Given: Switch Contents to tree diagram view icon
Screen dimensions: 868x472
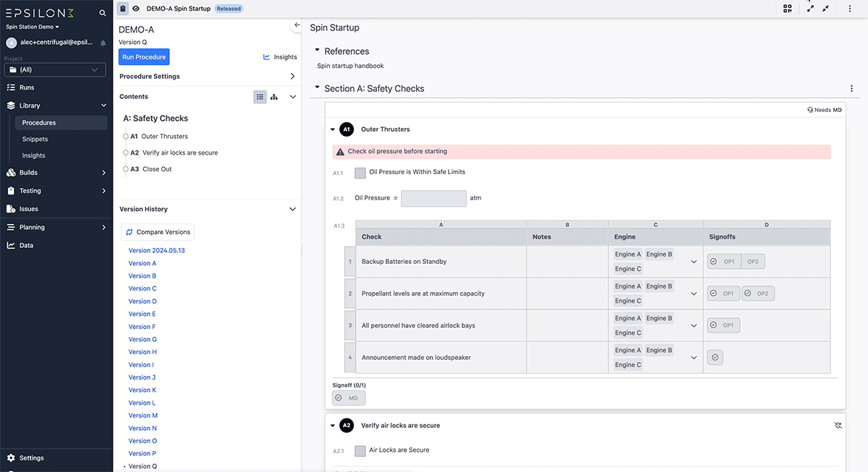Looking at the screenshot, I should click(274, 97).
